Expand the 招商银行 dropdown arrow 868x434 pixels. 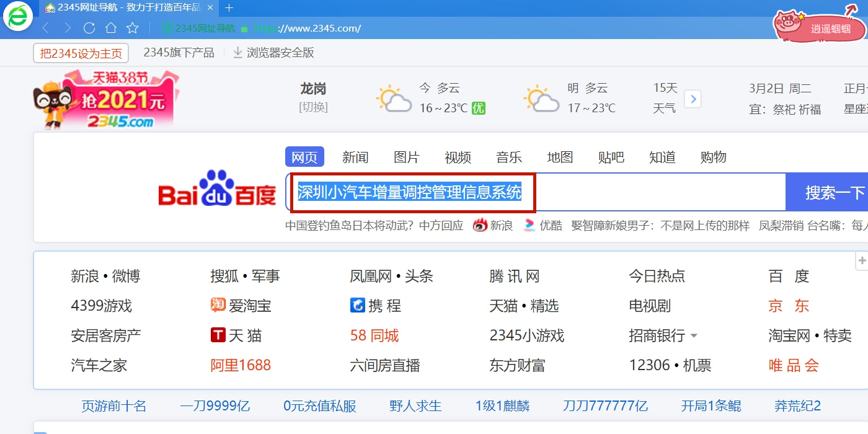(694, 336)
